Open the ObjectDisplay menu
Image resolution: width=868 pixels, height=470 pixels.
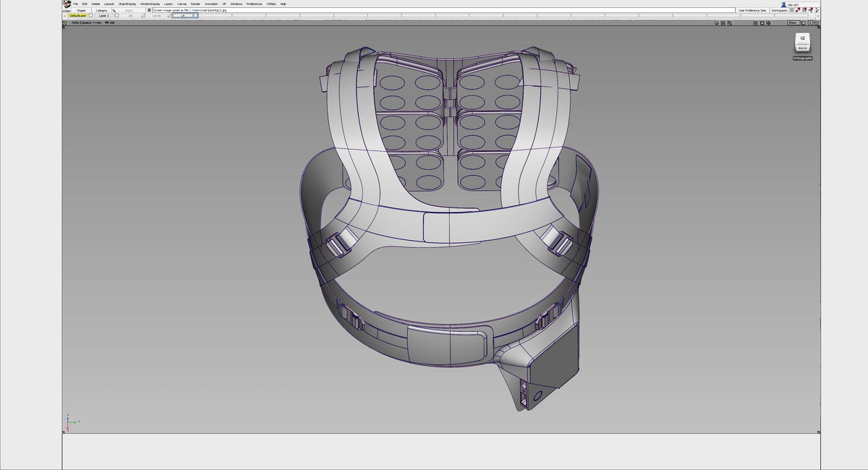click(127, 4)
